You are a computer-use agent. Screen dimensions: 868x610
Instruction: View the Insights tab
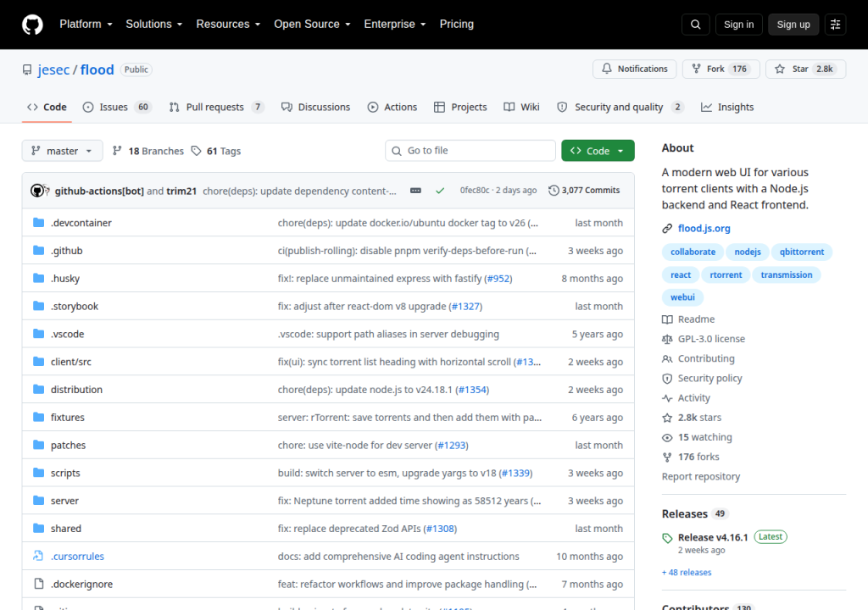pos(727,107)
